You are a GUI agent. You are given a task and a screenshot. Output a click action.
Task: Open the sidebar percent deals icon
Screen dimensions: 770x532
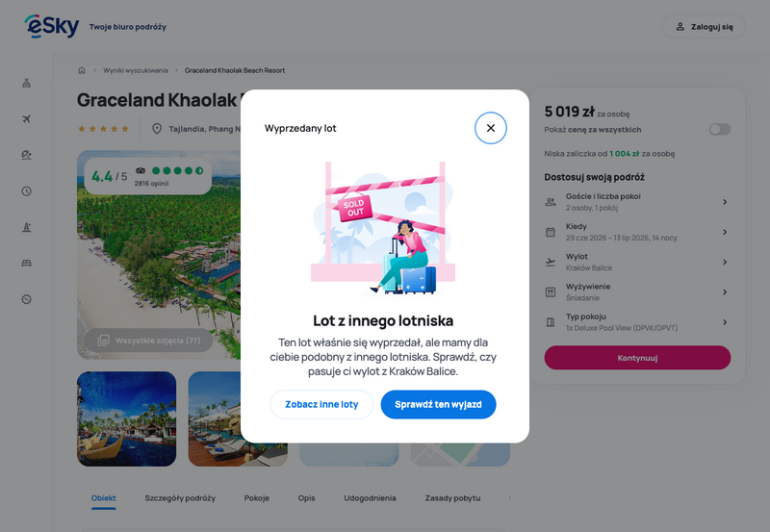[x=27, y=299]
